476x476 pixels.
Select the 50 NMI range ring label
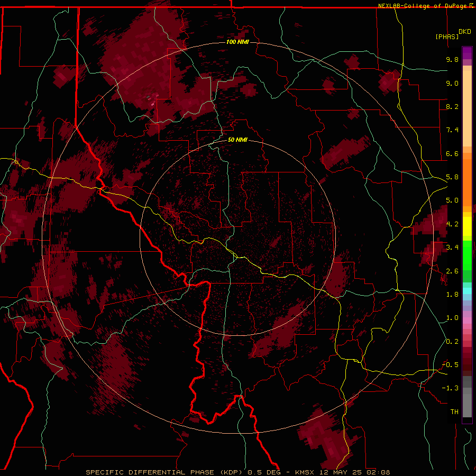coord(237,140)
